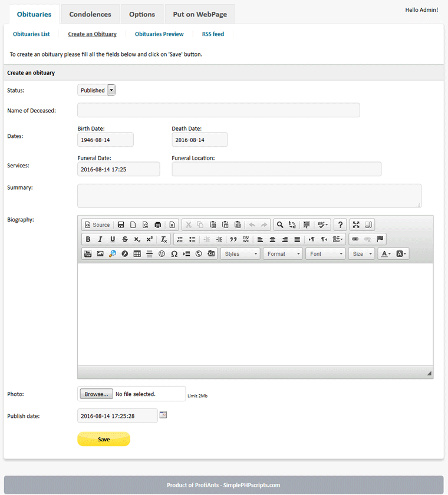Insert an image into the biography
The image size is (448, 495).
[100, 253]
